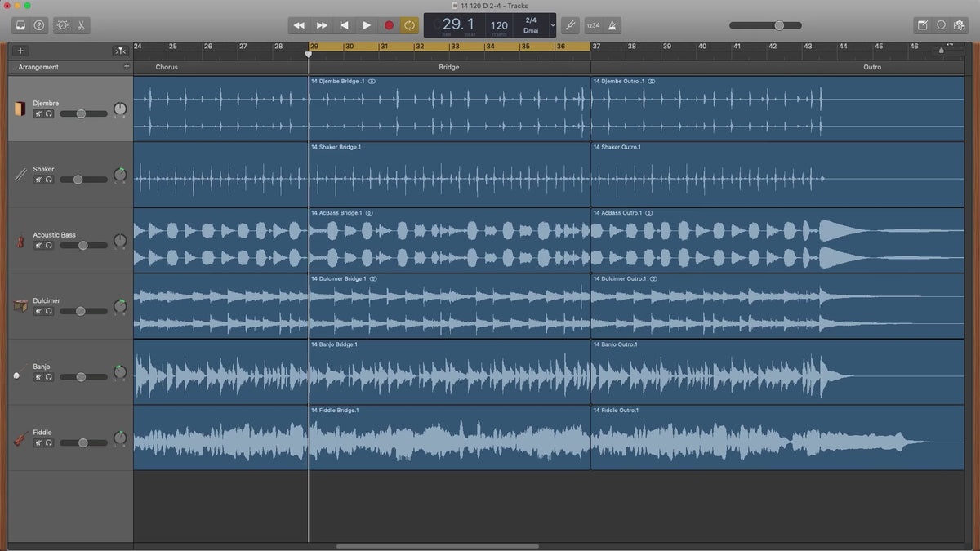This screenshot has height=551, width=980.
Task: Add a new track with the plus button
Action: pyautogui.click(x=20, y=51)
